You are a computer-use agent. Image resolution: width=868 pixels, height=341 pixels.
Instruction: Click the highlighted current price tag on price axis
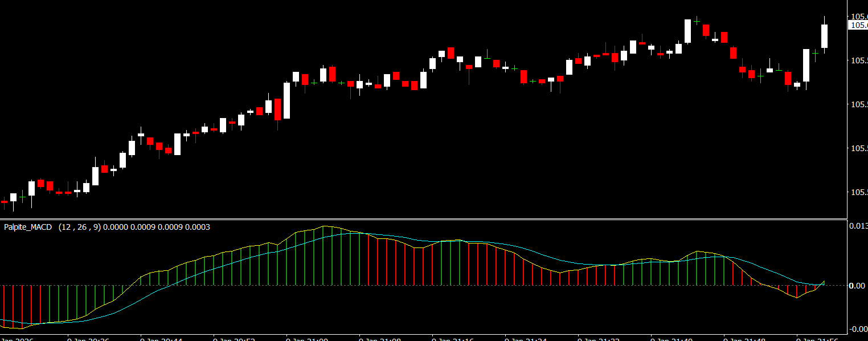(x=858, y=25)
